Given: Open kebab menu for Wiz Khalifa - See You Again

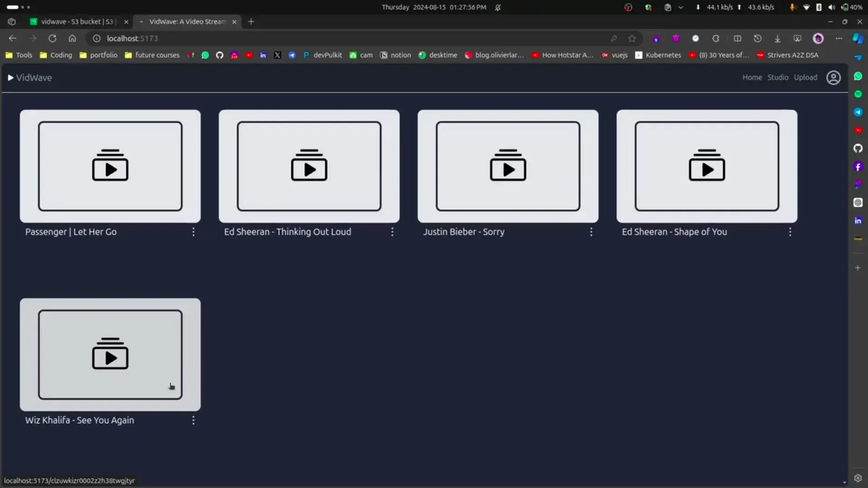Looking at the screenshot, I should click(193, 420).
